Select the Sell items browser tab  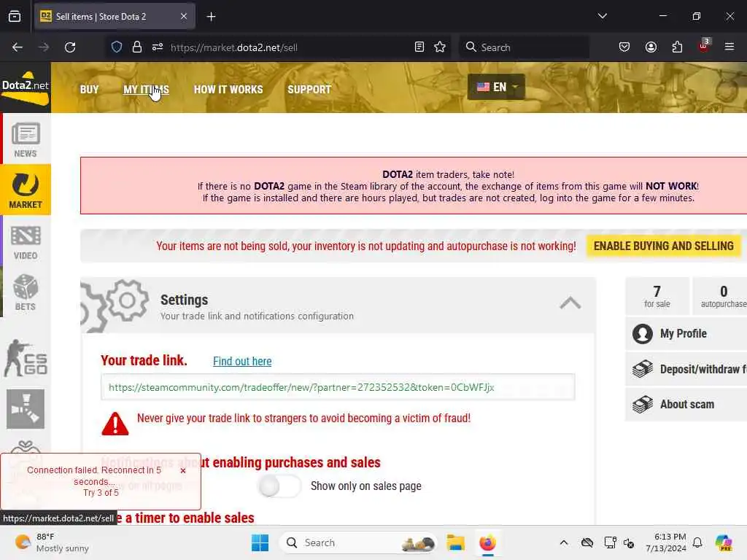(x=115, y=17)
